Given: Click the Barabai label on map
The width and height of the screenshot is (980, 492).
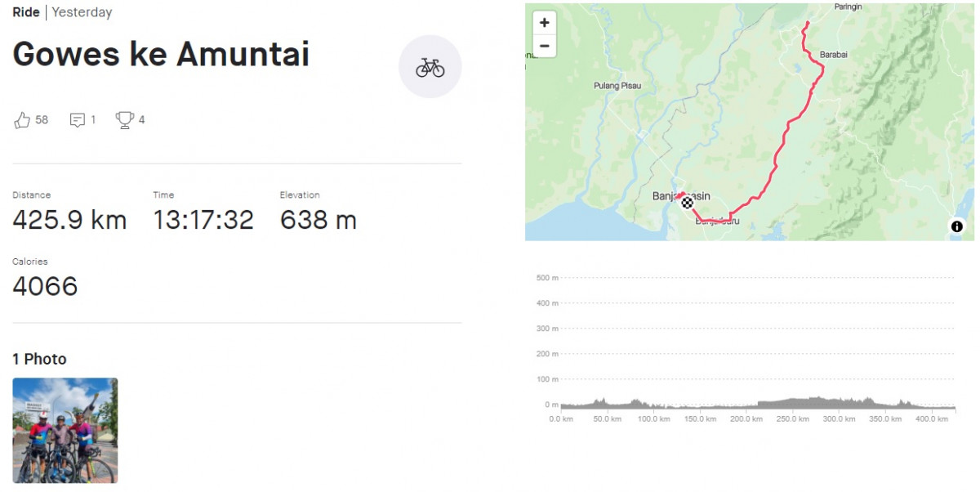Looking at the screenshot, I should pyautogui.click(x=834, y=55).
